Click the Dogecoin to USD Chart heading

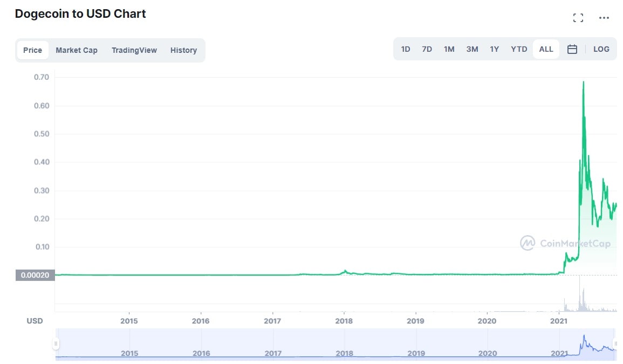point(80,14)
